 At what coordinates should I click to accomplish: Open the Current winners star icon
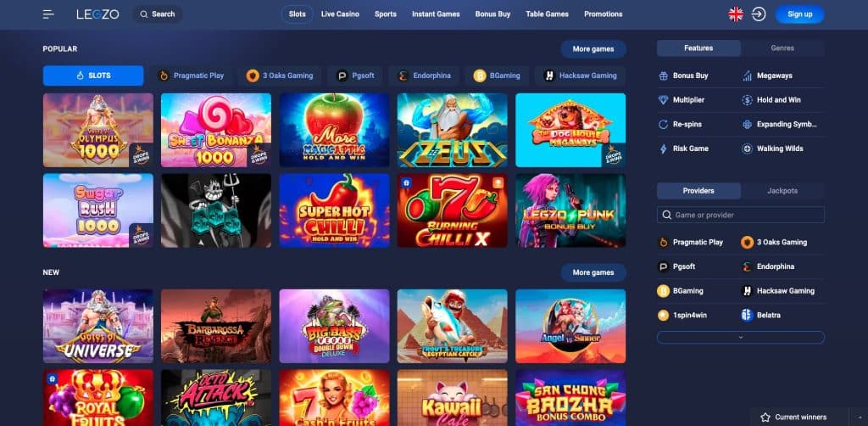click(765, 418)
